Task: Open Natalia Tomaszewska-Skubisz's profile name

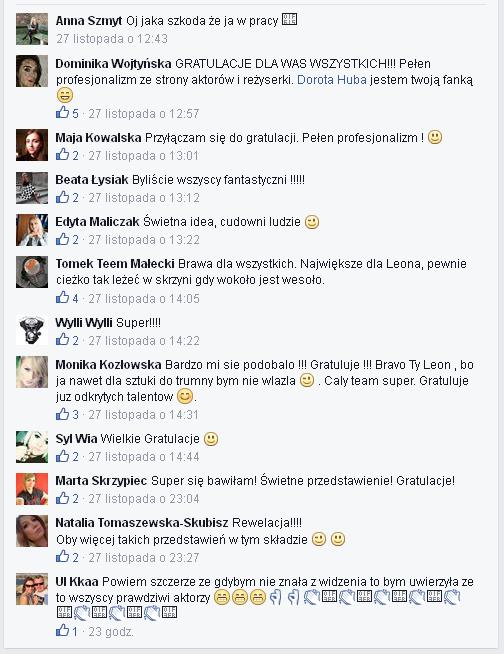Action: pyautogui.click(x=142, y=523)
